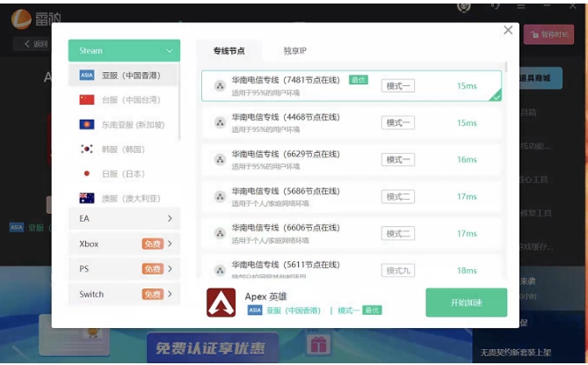The image size is (588, 365).
Task: Click the ASEAN flag icon for 东南亚服
Action: [87, 125]
